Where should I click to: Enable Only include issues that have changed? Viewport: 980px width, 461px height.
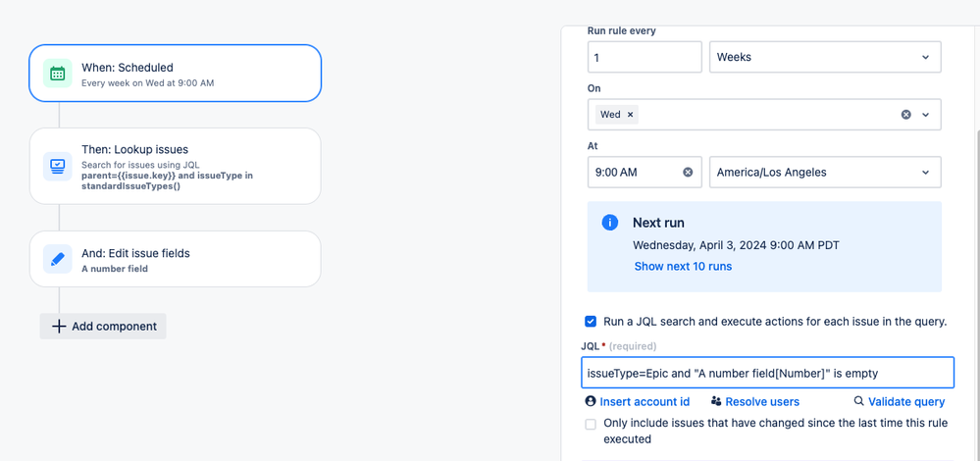tap(591, 424)
